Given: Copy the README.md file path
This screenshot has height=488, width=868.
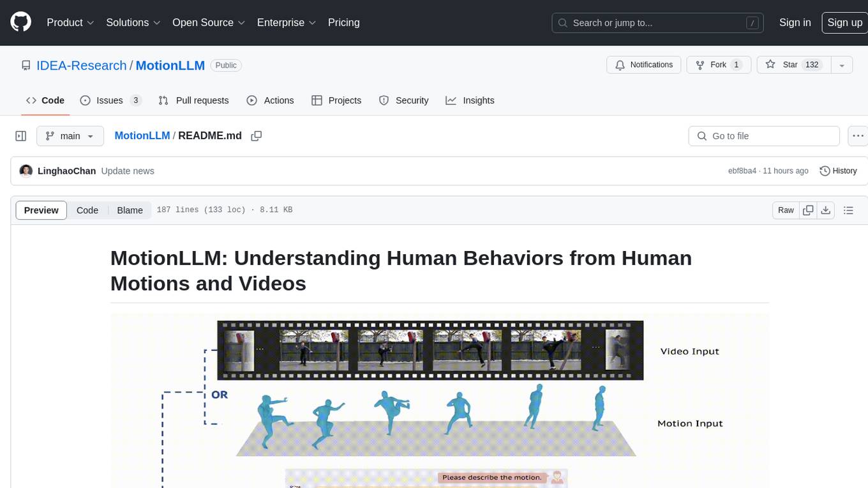Looking at the screenshot, I should (257, 136).
